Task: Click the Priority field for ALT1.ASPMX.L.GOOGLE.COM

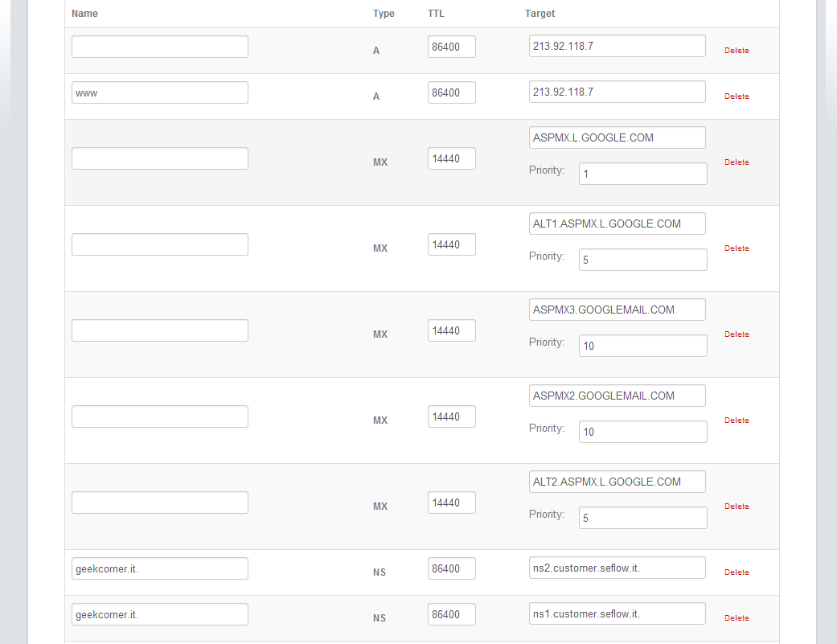Action: (x=642, y=260)
